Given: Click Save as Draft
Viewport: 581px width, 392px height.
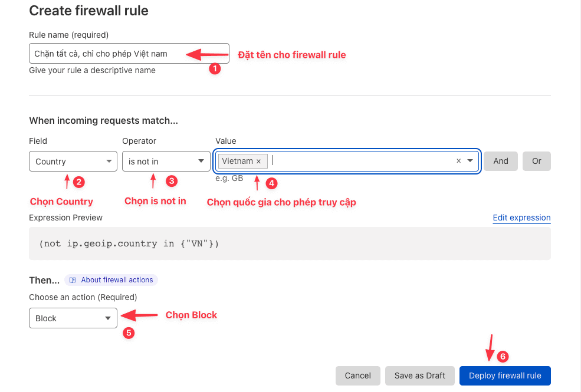Looking at the screenshot, I should (420, 375).
